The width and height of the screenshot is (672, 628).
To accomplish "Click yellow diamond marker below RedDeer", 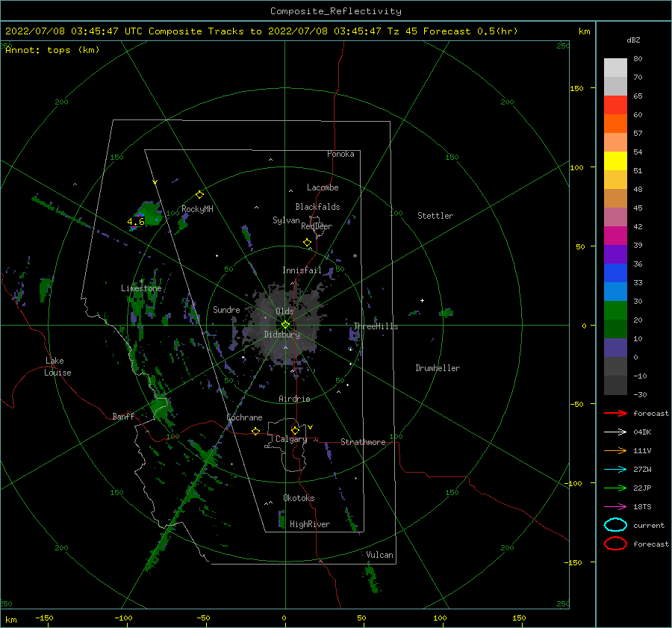I will pyautogui.click(x=307, y=243).
